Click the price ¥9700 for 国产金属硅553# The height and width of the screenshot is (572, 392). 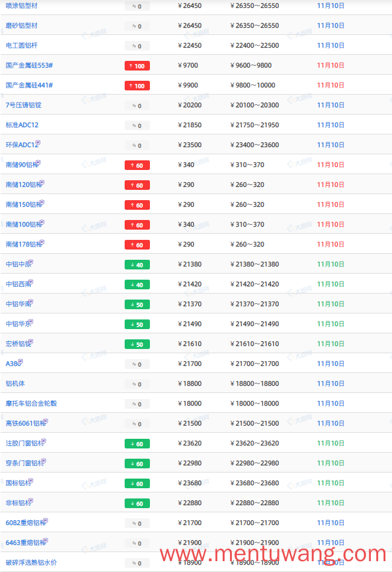coord(188,65)
